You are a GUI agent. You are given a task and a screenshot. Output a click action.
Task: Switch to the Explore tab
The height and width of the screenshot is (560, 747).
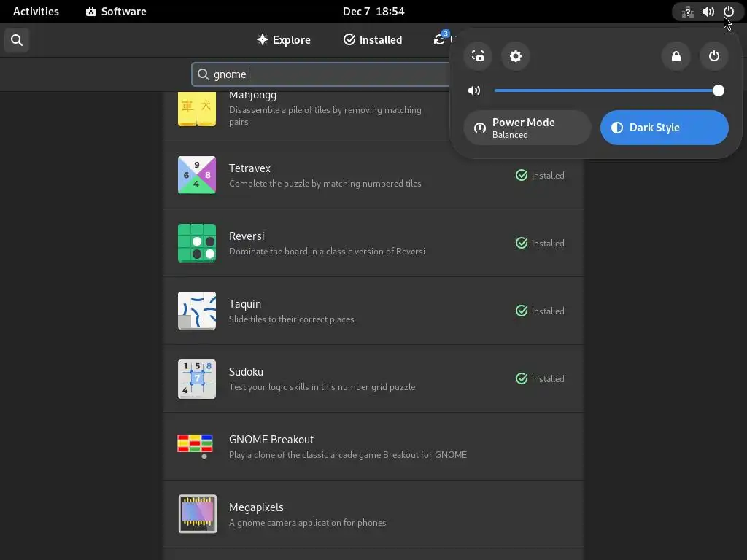click(284, 40)
